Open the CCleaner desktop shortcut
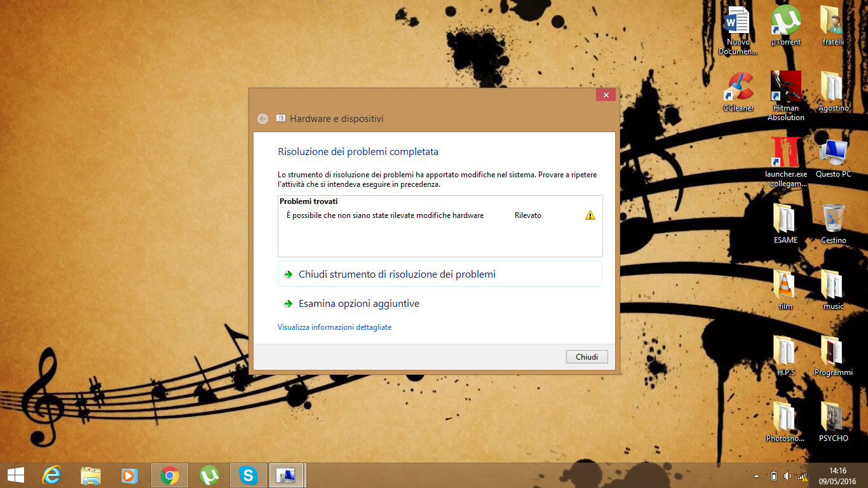The height and width of the screenshot is (488, 868). point(738,89)
